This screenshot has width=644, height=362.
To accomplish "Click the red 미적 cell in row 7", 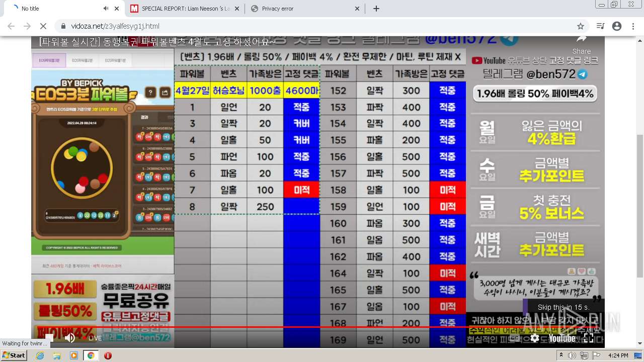I will point(301,190).
